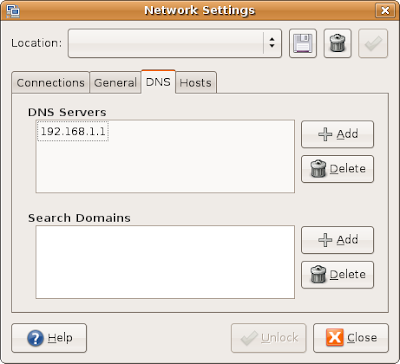Open the General tab

[x=115, y=83]
